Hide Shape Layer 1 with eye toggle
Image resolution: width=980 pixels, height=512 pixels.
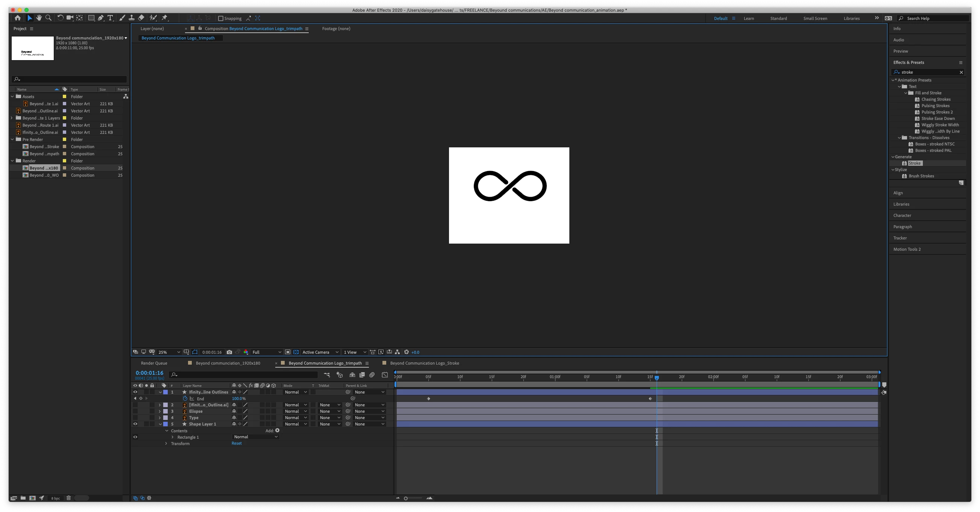135,424
